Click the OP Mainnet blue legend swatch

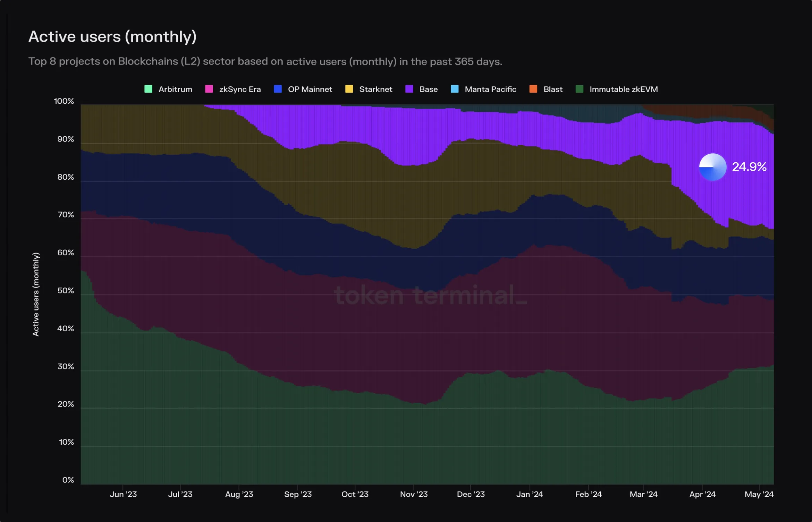pos(278,89)
